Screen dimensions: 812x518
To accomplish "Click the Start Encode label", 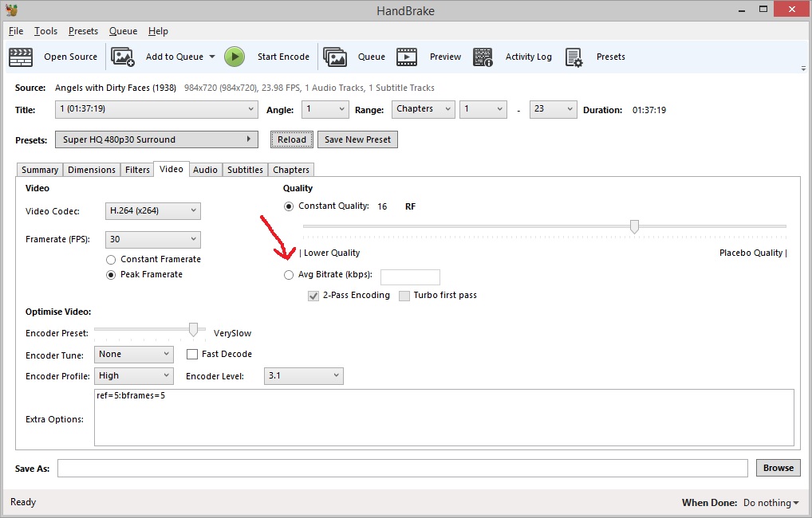I will tap(283, 57).
